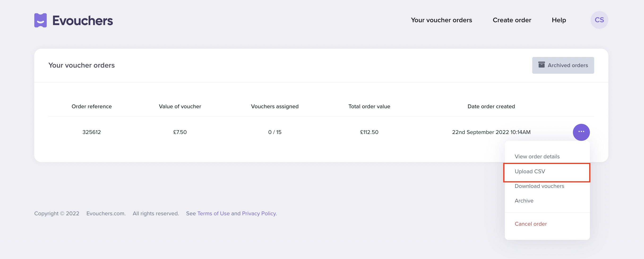Switch to the Create order page
This screenshot has width=644, height=259.
[x=512, y=20]
